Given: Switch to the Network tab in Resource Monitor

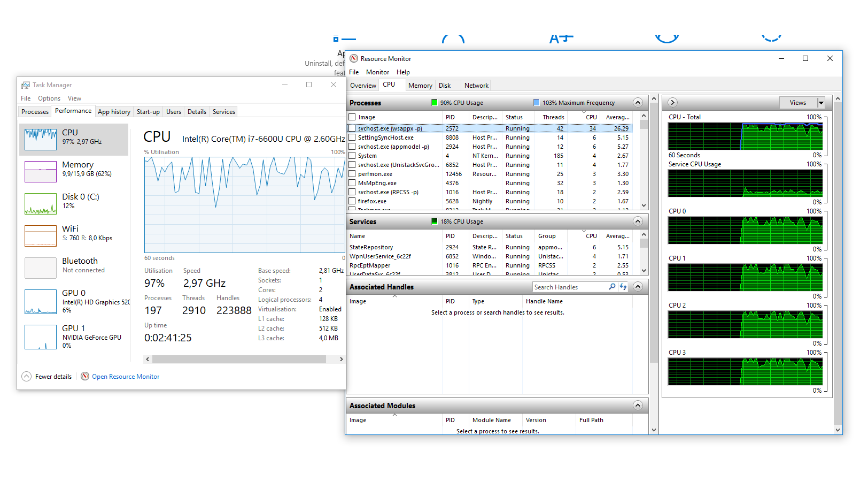Looking at the screenshot, I should pos(476,86).
